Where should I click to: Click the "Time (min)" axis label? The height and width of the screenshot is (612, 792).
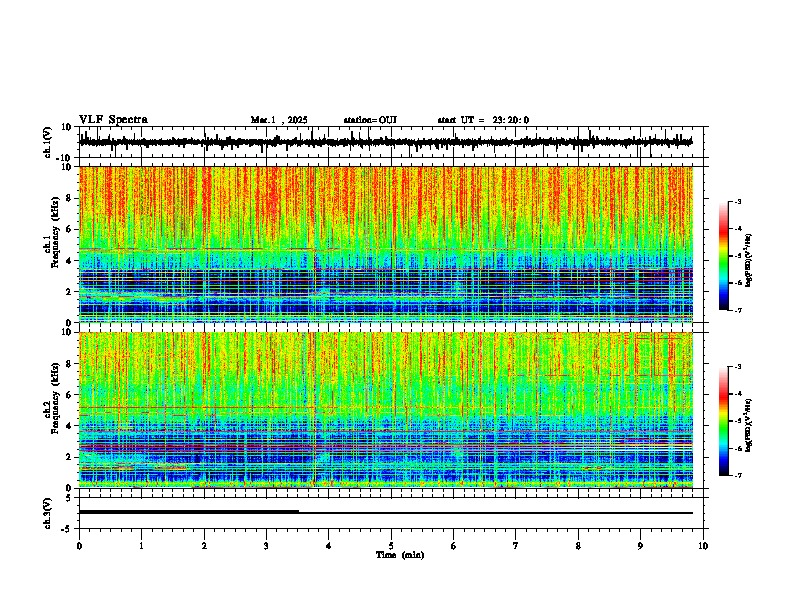click(x=400, y=555)
